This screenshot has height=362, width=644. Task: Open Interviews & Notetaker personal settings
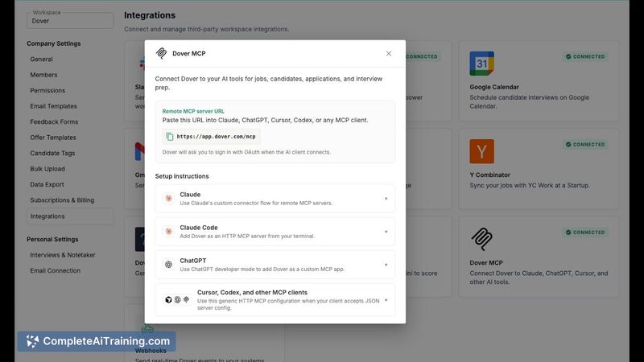point(63,255)
